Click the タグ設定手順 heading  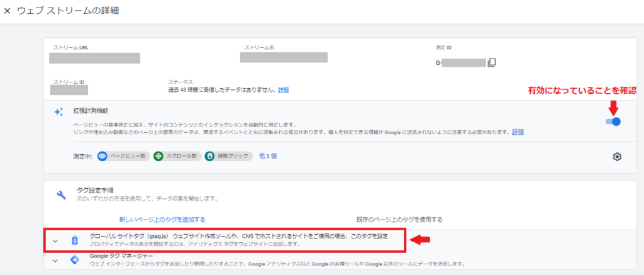click(96, 190)
